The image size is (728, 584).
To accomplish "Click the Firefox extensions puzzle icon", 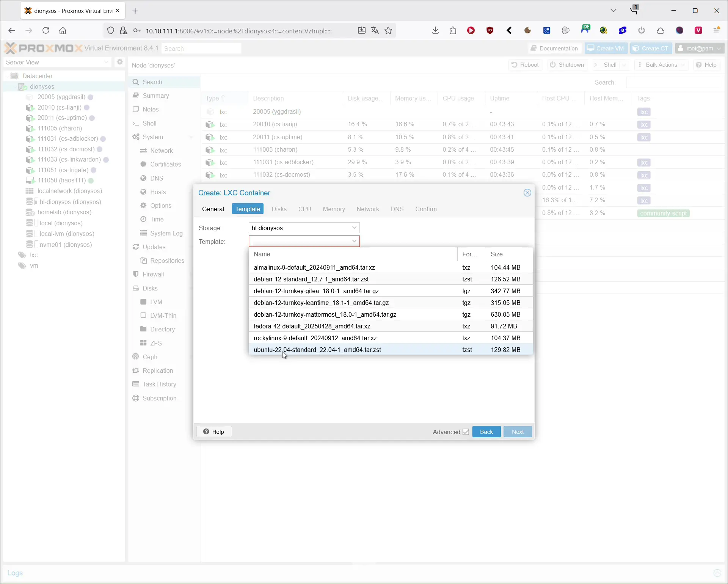I will (x=453, y=31).
